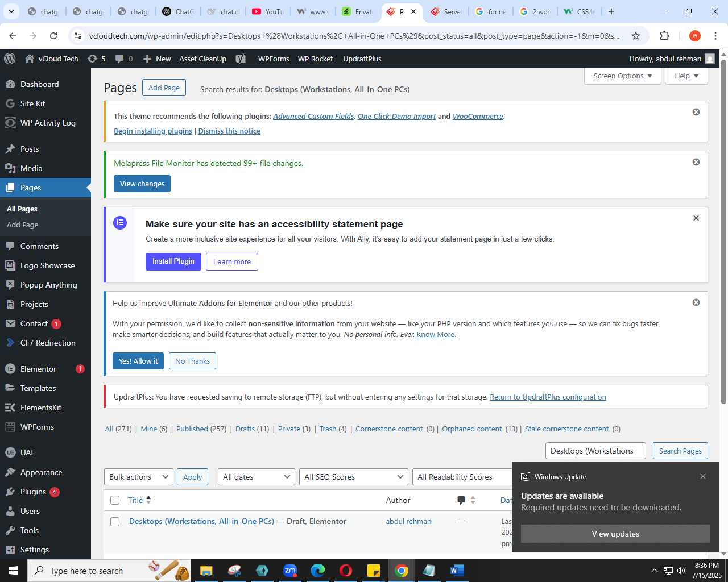Open Comments in the sidebar

click(39, 246)
